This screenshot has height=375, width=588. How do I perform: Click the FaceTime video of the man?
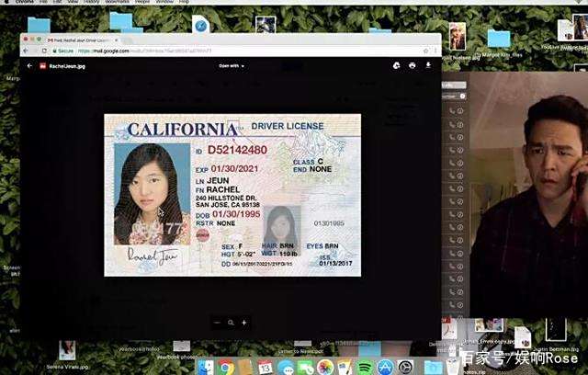[x=528, y=195]
